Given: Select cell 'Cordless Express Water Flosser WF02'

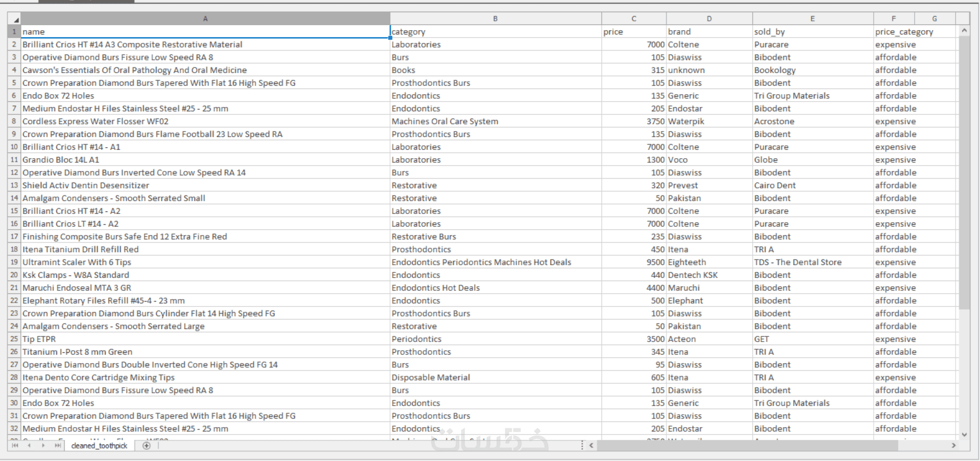Looking at the screenshot, I should [x=205, y=121].
